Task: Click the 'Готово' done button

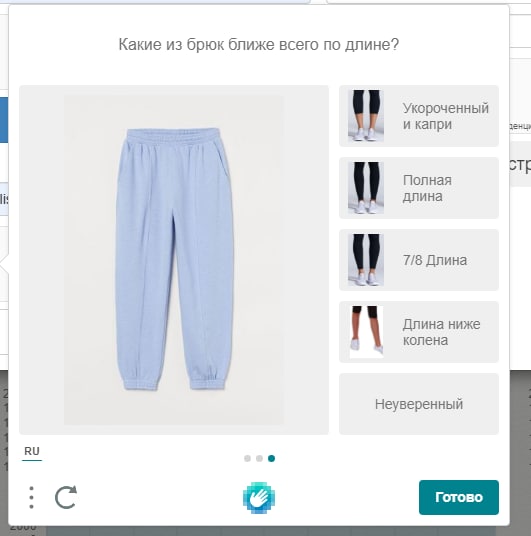Action: [x=459, y=497]
